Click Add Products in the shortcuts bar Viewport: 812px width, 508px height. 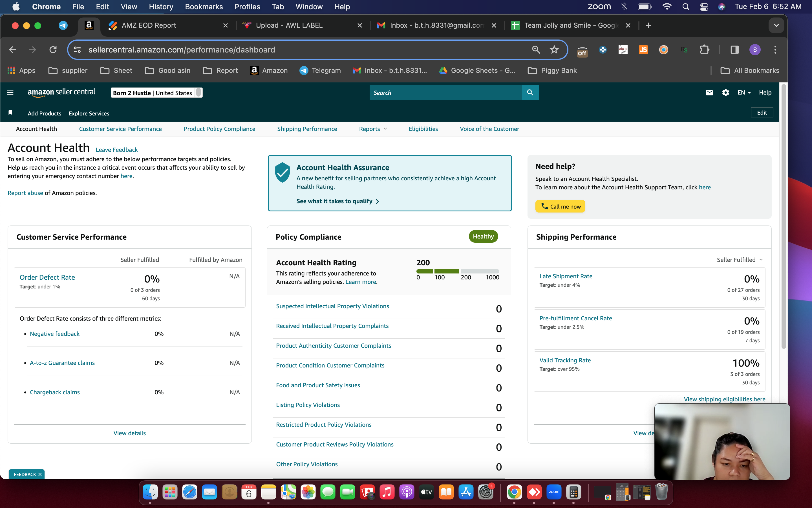coord(44,113)
